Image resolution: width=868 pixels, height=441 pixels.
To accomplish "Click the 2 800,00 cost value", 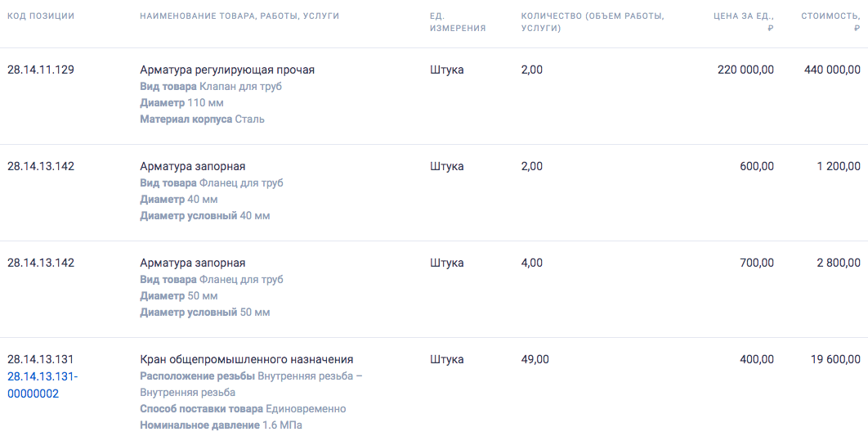I will 839,263.
